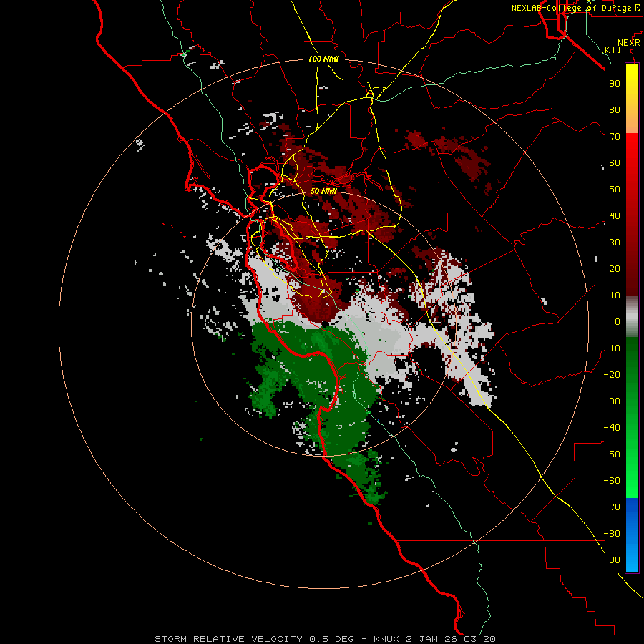Click the "NEXLAB-College of DuPage" header text

pyautogui.click(x=571, y=8)
